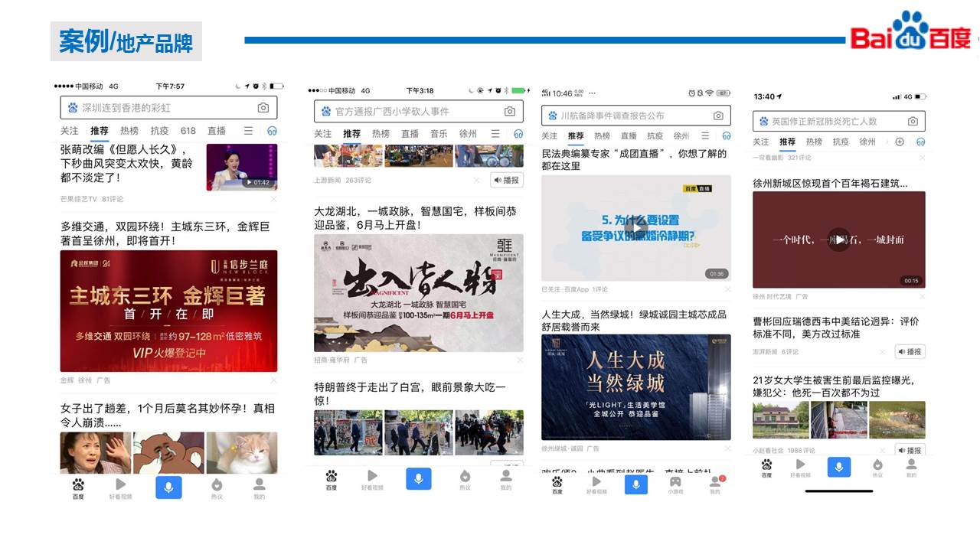Open the red 主城东三环 金辉巨著 ad banner
The width and height of the screenshot is (980, 551).
click(168, 311)
